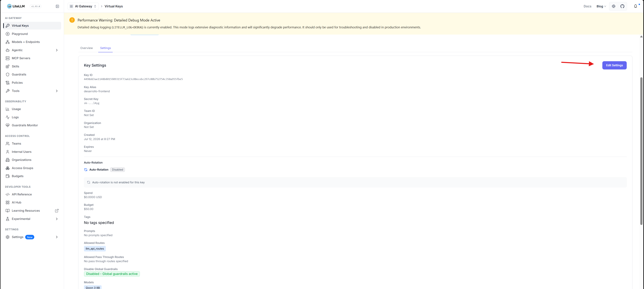Click the Access Groups icon
Screen dimensions: 644x289
(8, 168)
